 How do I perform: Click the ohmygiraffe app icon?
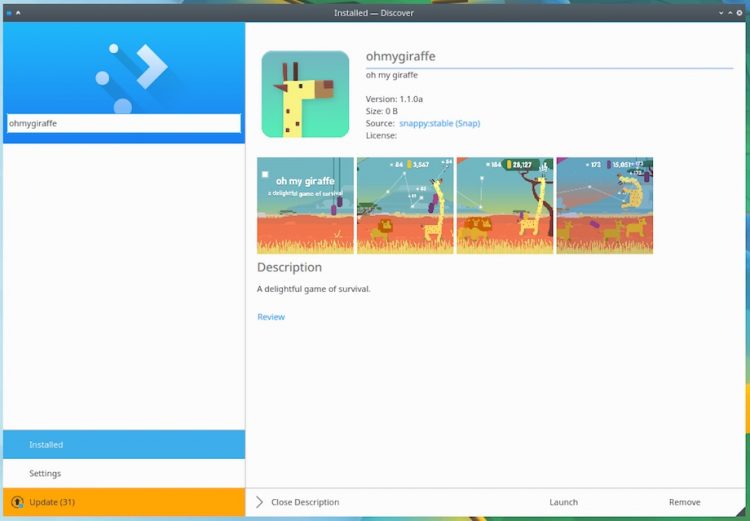coord(305,94)
